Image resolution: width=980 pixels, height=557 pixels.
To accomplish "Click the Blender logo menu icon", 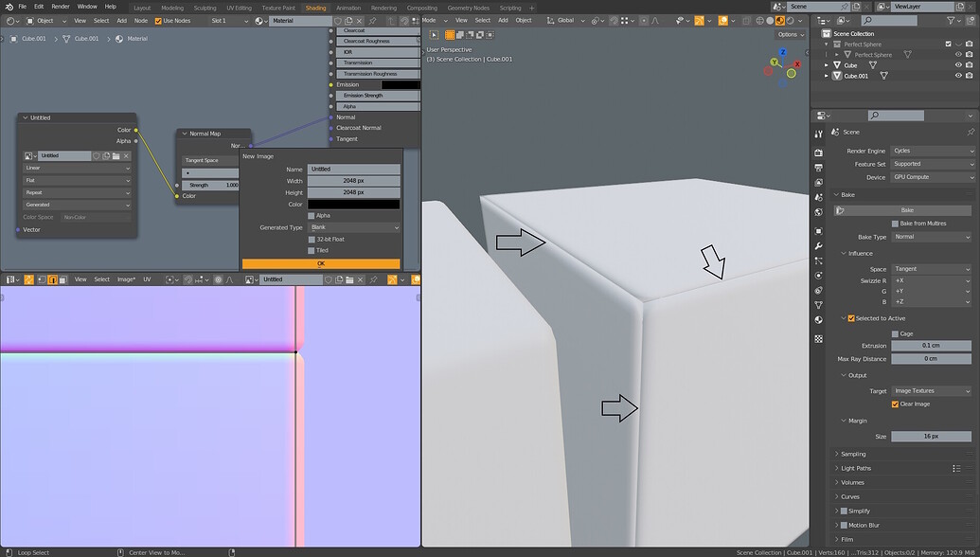I will coord(9,7).
